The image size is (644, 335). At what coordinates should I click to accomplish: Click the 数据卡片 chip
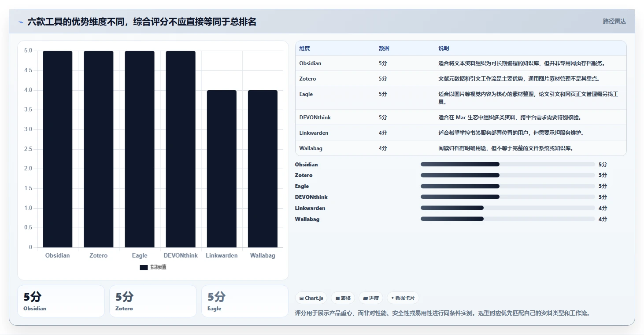click(403, 298)
